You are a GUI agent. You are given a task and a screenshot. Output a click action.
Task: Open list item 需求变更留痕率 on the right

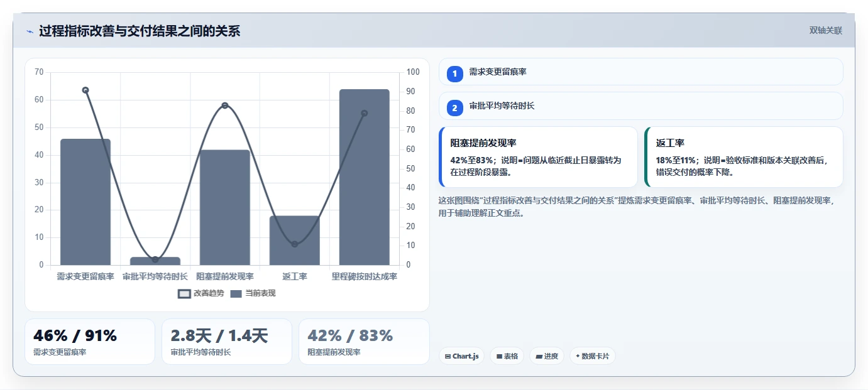pyautogui.click(x=641, y=72)
